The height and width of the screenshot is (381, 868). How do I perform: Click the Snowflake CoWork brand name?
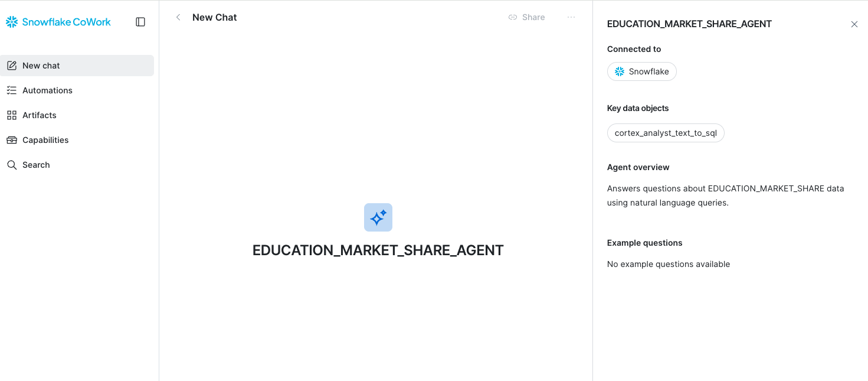click(x=67, y=22)
